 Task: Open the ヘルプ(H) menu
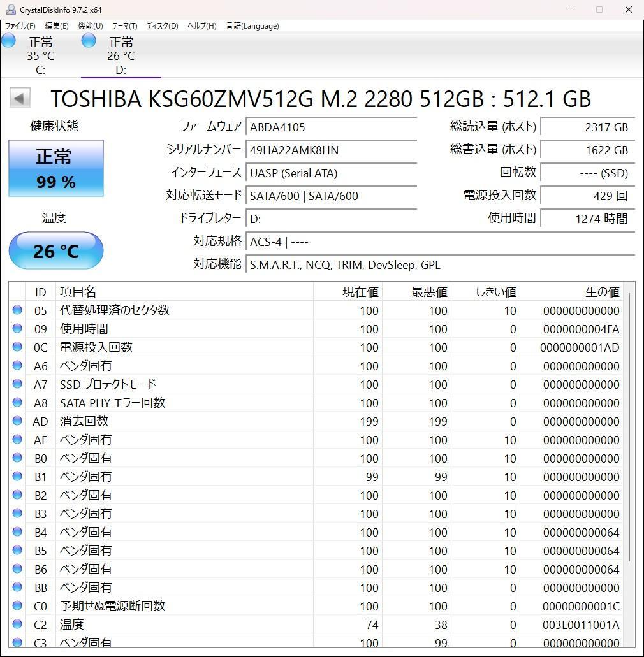click(x=201, y=26)
